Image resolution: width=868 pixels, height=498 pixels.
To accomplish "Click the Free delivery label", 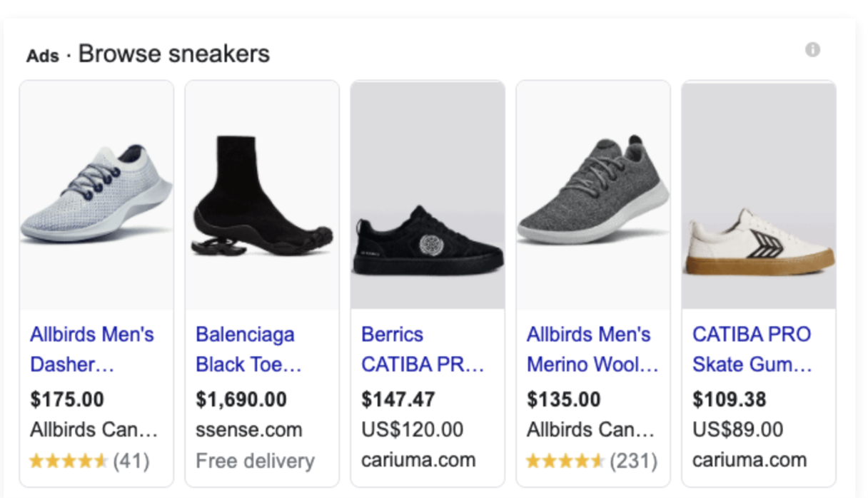I will pyautogui.click(x=255, y=461).
